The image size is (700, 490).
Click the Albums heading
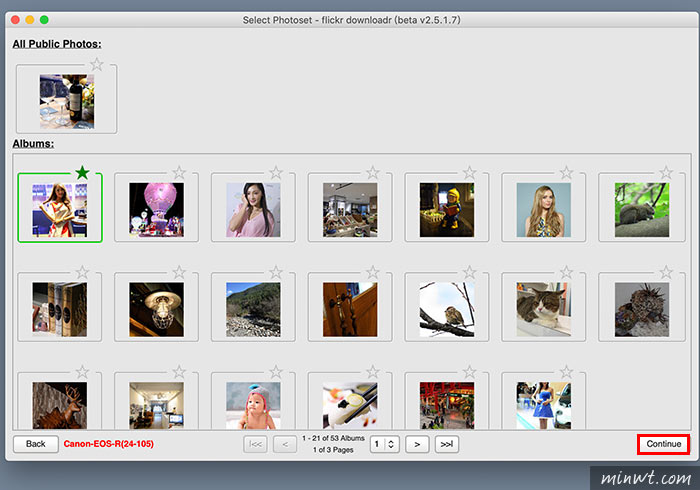click(33, 144)
